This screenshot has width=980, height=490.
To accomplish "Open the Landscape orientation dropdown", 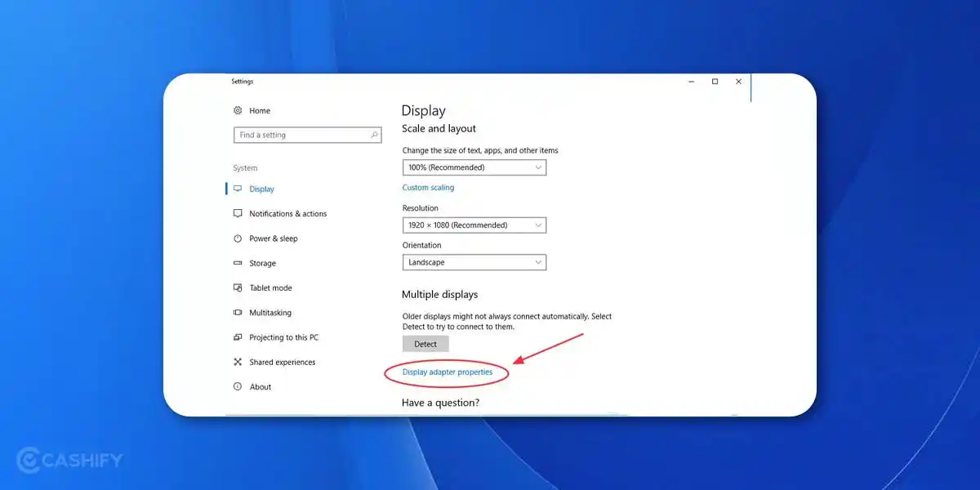I will pyautogui.click(x=474, y=262).
